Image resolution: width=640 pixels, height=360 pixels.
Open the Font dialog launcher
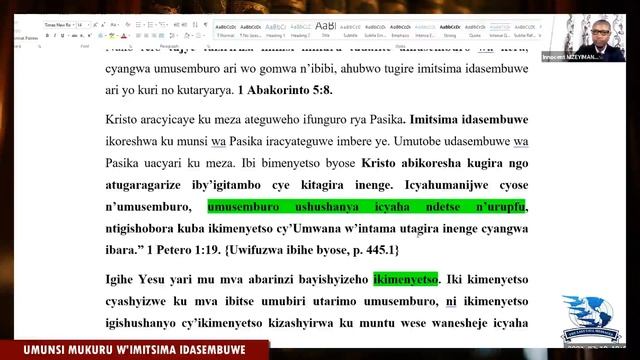131,47
